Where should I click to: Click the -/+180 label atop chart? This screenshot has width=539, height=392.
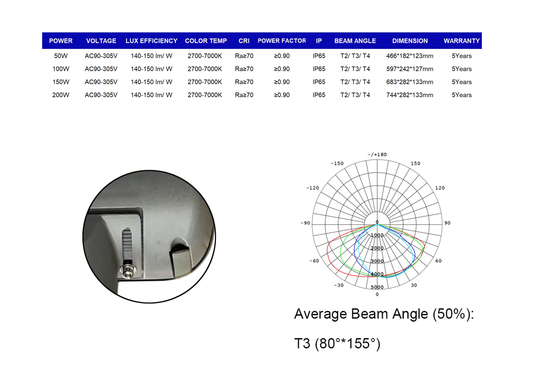(x=377, y=154)
